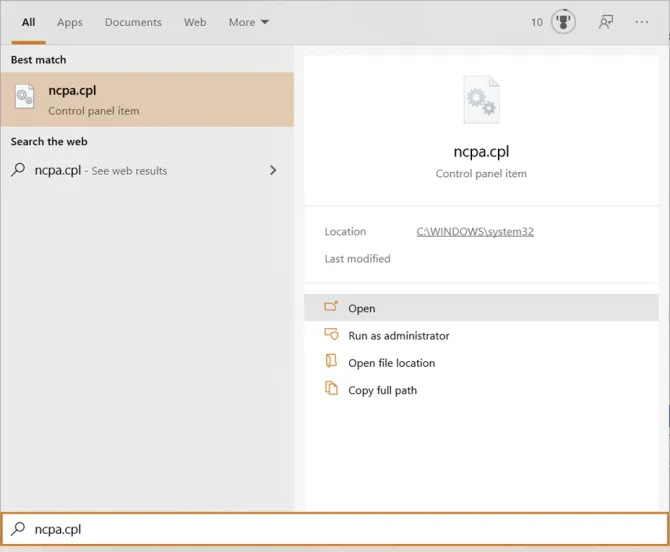Click the Search the web heading
This screenshot has width=670, height=552.
[49, 141]
